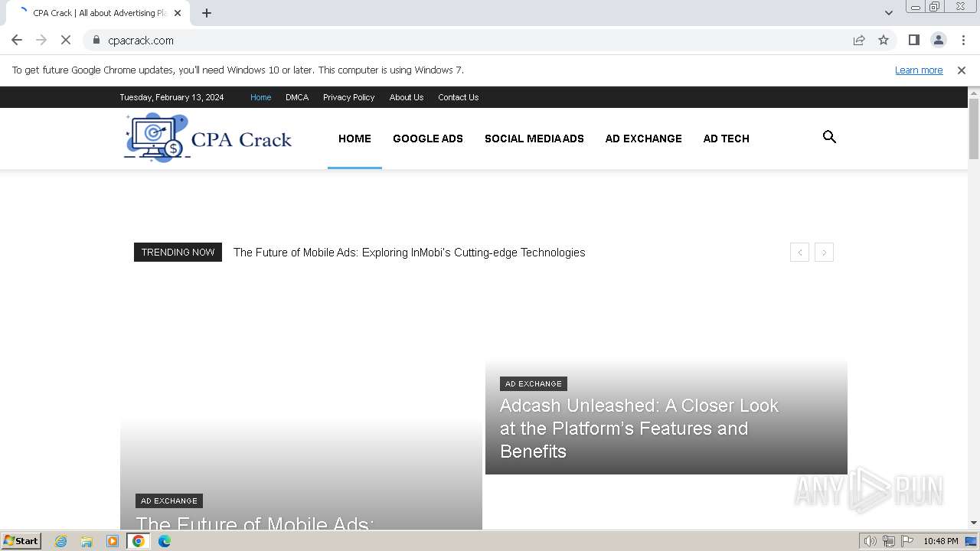Select the GOOGLE ADS menu item
Viewport: 980px width, 551px height.
(x=428, y=139)
